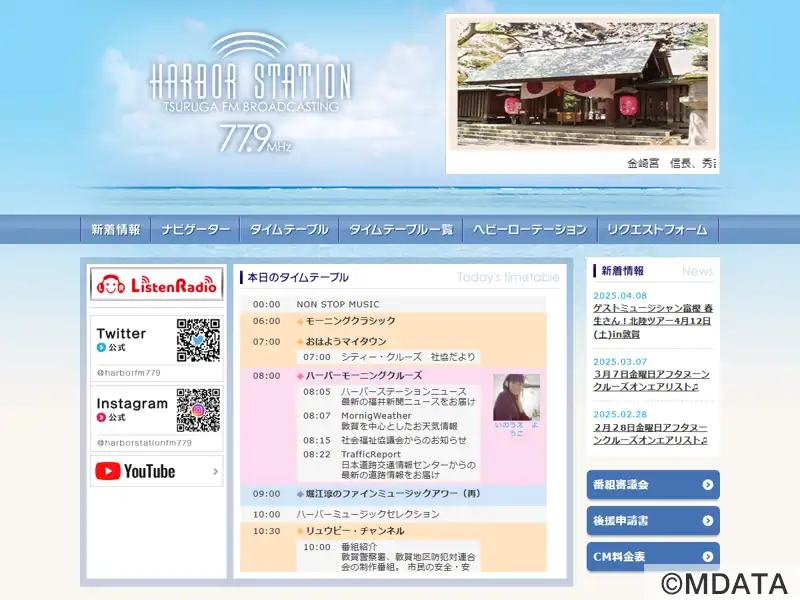The width and height of the screenshot is (800, 600).
Task: Click the Harbor Station logo
Action: point(251,93)
